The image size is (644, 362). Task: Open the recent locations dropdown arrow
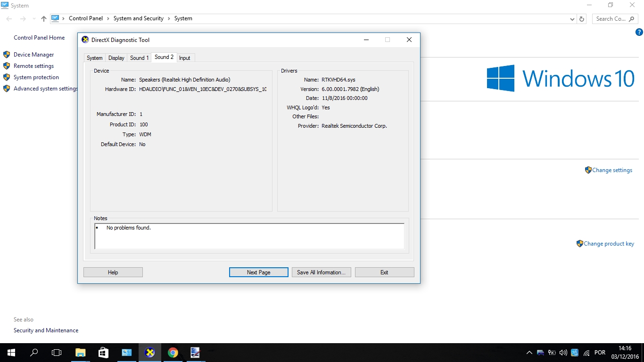34,19
